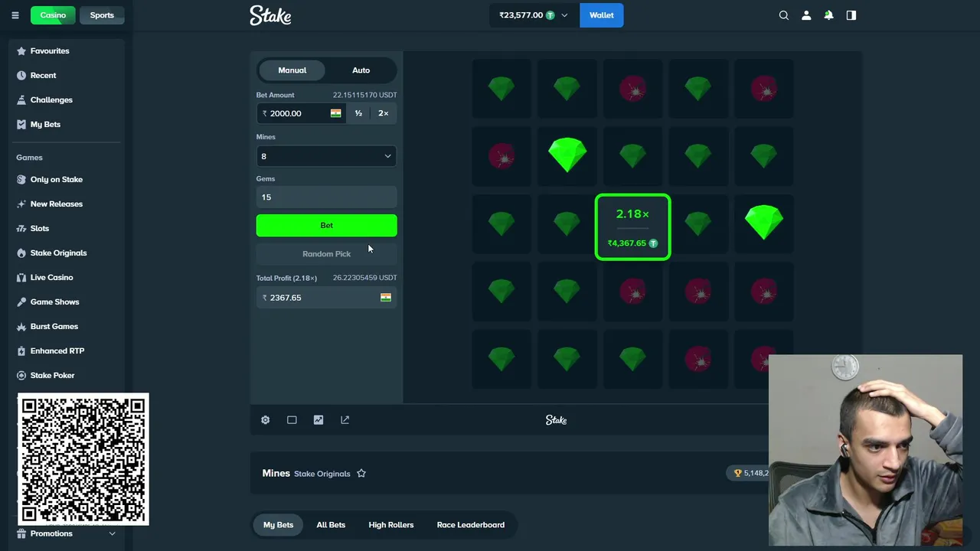Toggle the side panel icon in header

pos(851,15)
